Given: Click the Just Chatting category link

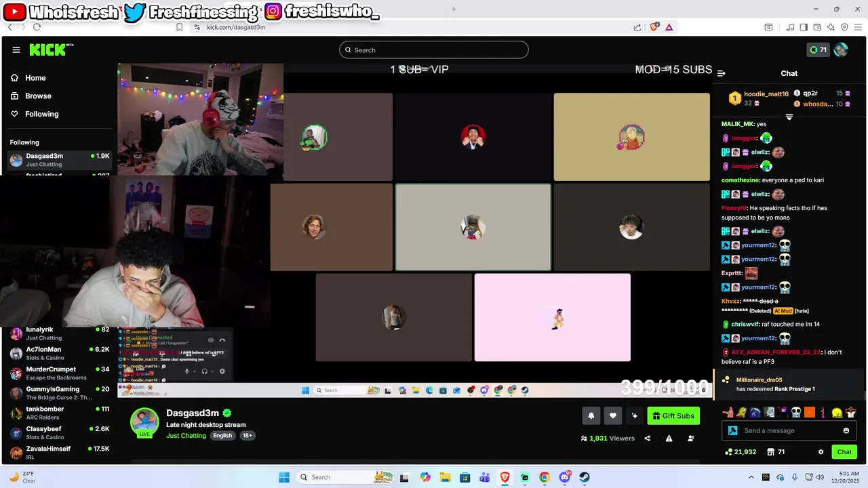Looking at the screenshot, I should tap(186, 436).
